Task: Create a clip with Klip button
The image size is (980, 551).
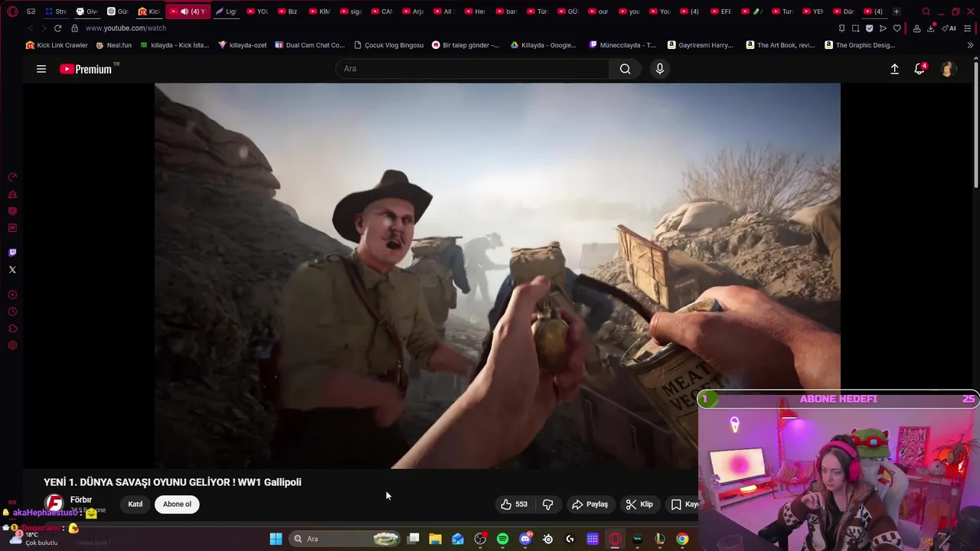Action: point(639,504)
